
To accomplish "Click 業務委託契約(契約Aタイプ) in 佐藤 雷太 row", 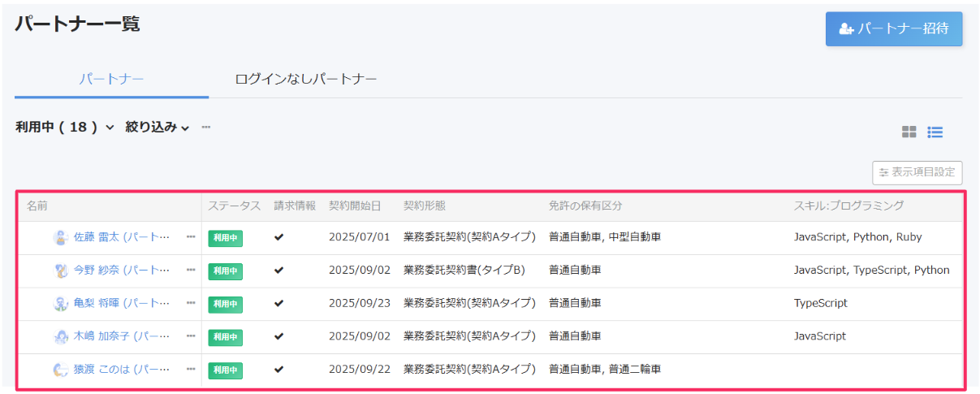I will (x=469, y=237).
